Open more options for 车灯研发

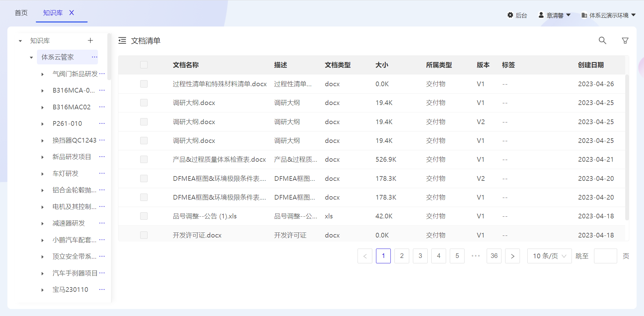tap(102, 173)
